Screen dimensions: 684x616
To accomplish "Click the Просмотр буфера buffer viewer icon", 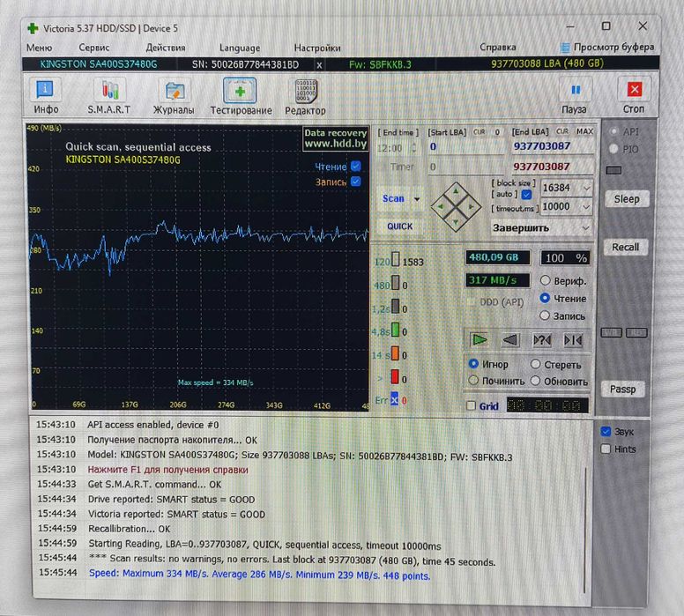I will click(x=565, y=47).
